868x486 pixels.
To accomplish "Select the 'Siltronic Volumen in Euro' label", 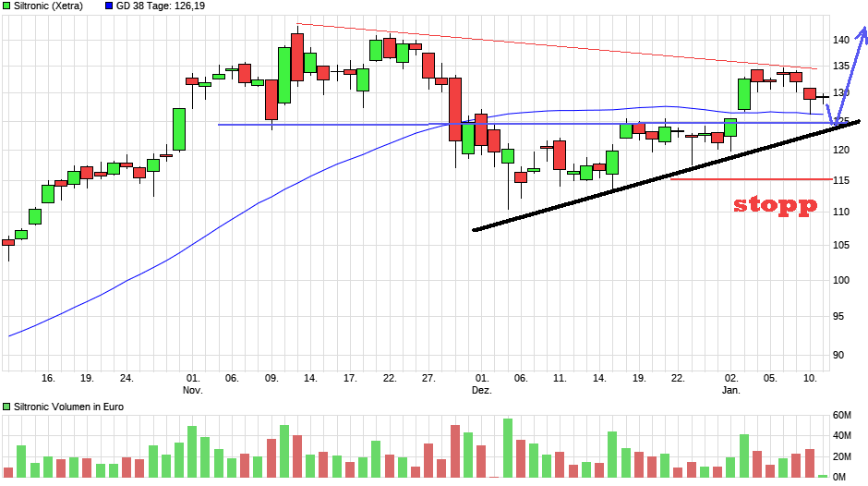I will click(x=68, y=407).
